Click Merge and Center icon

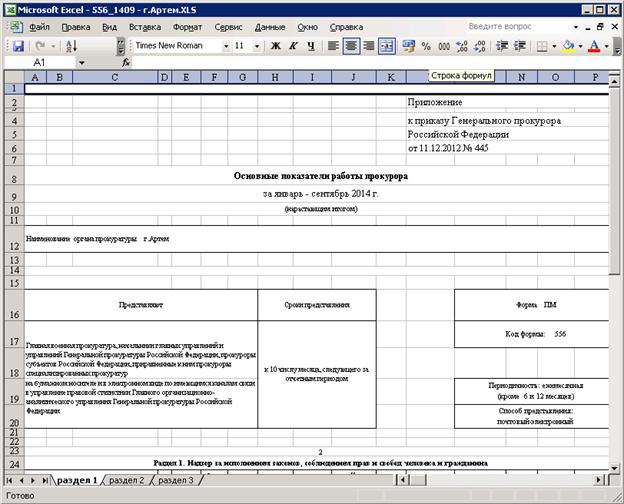pyautogui.click(x=388, y=46)
